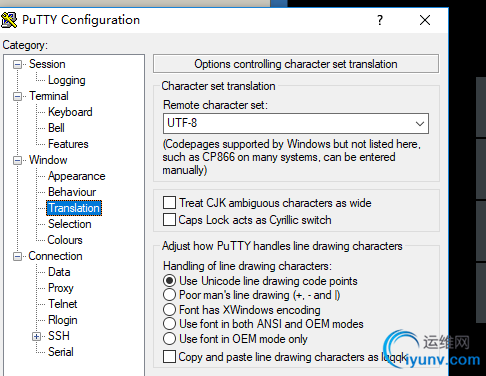Open the Keyboard settings category
The height and width of the screenshot is (376, 486).
(70, 112)
